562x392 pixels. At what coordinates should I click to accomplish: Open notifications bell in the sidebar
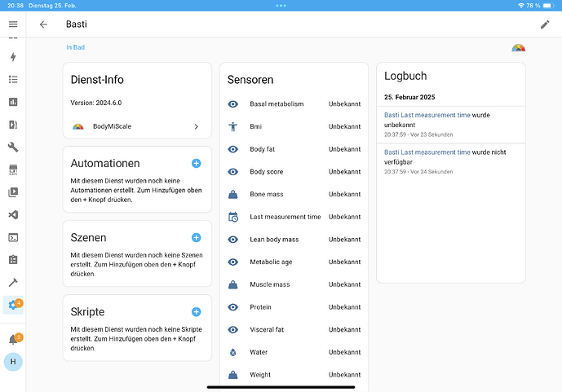tap(13, 339)
